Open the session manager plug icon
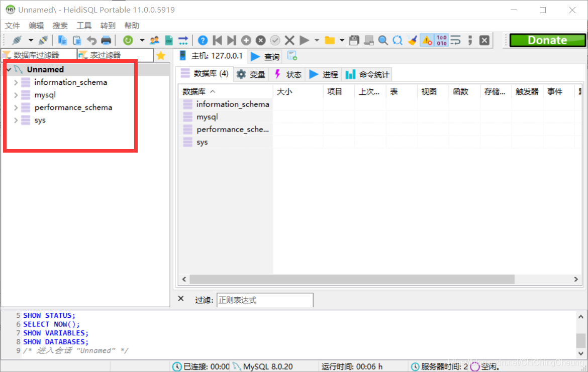Image resolution: width=588 pixels, height=372 pixels. pos(17,40)
